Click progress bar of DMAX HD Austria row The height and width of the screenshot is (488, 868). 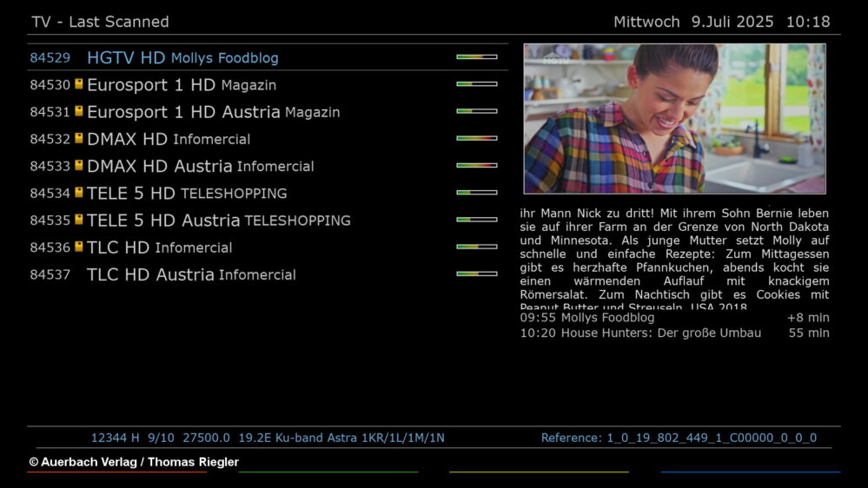click(x=477, y=165)
